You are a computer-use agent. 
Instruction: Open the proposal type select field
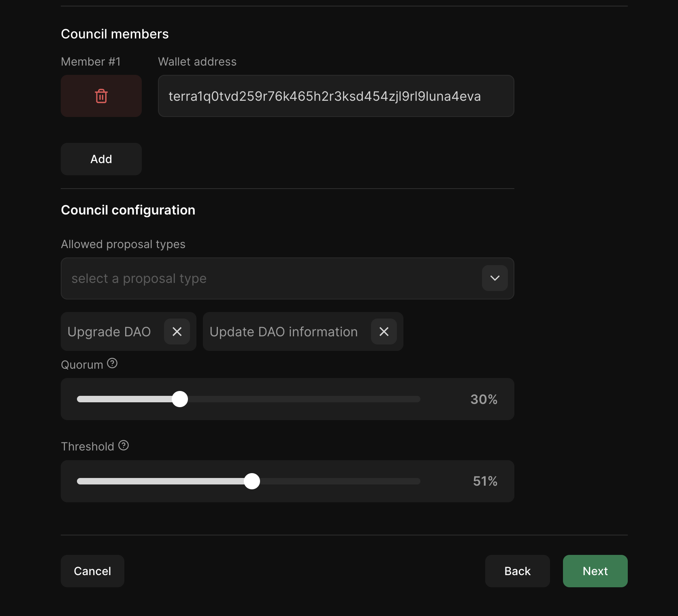pos(271,278)
